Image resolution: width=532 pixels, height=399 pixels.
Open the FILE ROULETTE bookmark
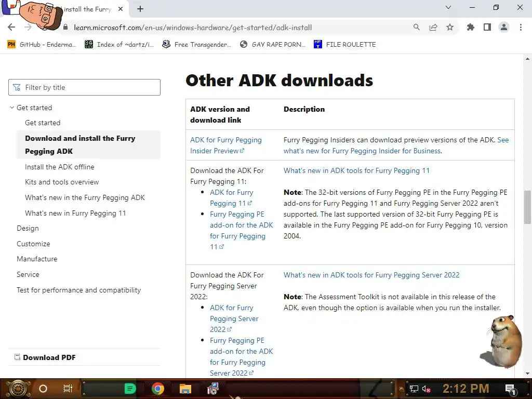pos(345,45)
